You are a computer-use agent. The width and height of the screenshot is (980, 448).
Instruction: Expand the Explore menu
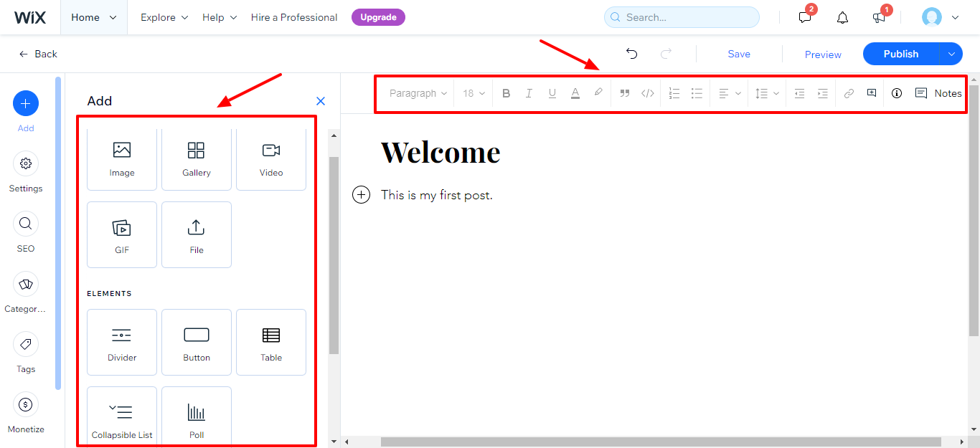[164, 17]
